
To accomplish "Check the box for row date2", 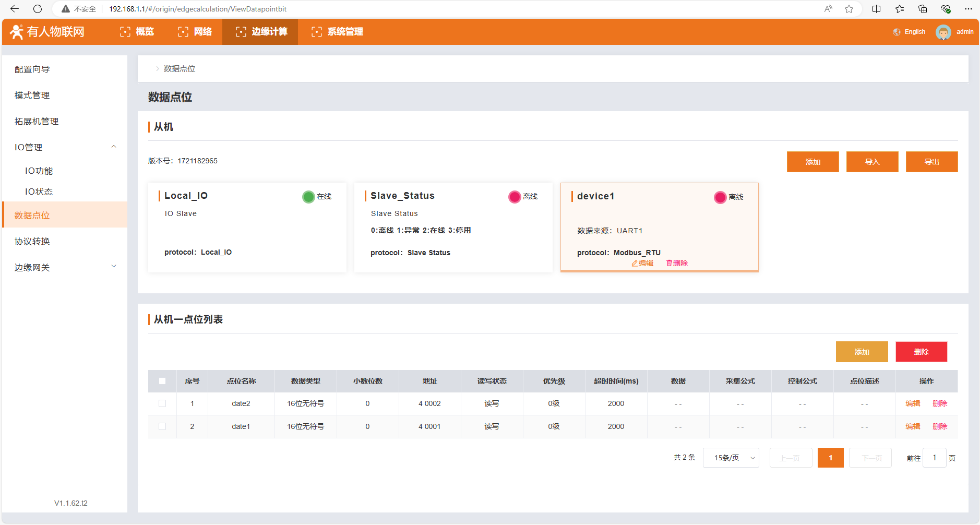I will coord(162,404).
